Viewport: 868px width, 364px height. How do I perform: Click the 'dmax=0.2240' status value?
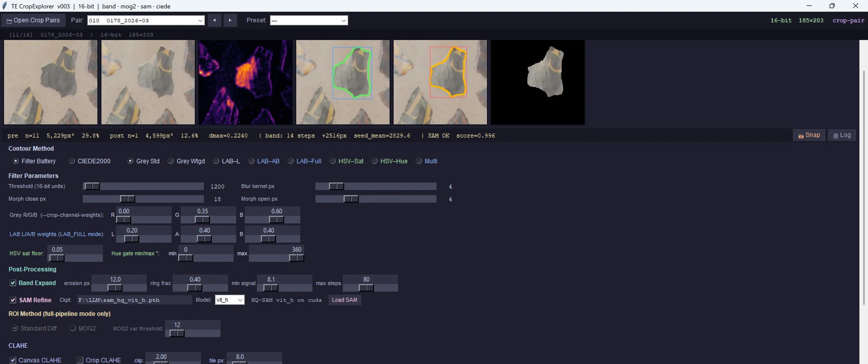click(x=228, y=136)
